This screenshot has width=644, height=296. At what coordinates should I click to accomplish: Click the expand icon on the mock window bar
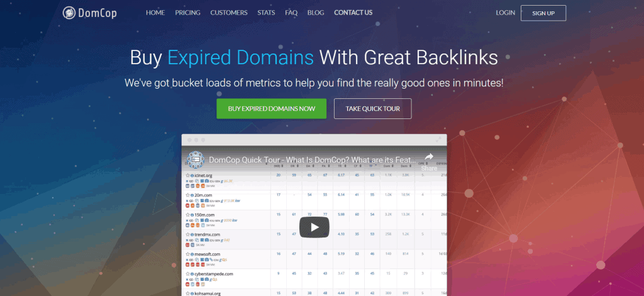(440, 139)
